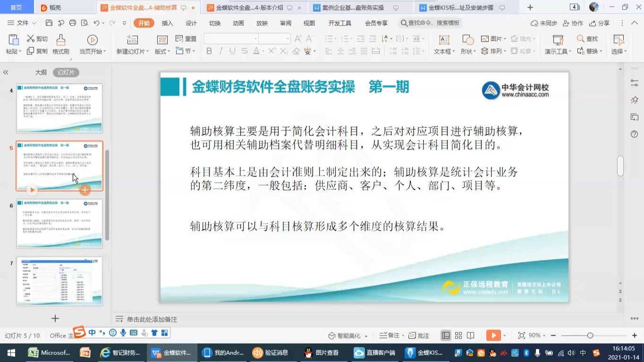Switch to the 插入 (Insert) ribbon tab
This screenshot has width=644, height=362.
167,23
